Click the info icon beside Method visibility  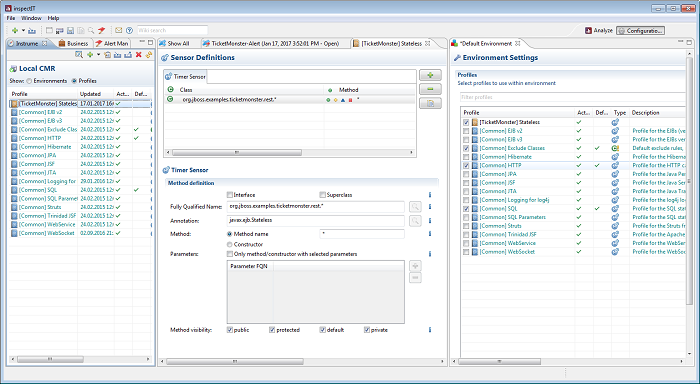(430, 330)
